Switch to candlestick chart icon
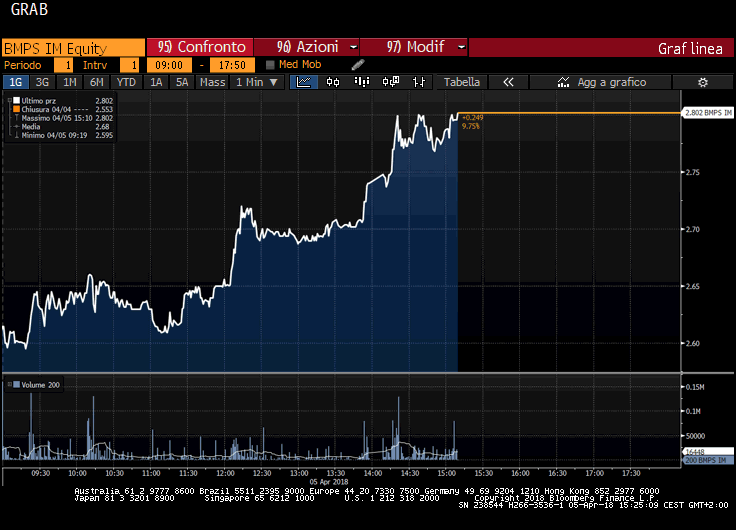Viewport: 736px width, 530px height. [333, 82]
